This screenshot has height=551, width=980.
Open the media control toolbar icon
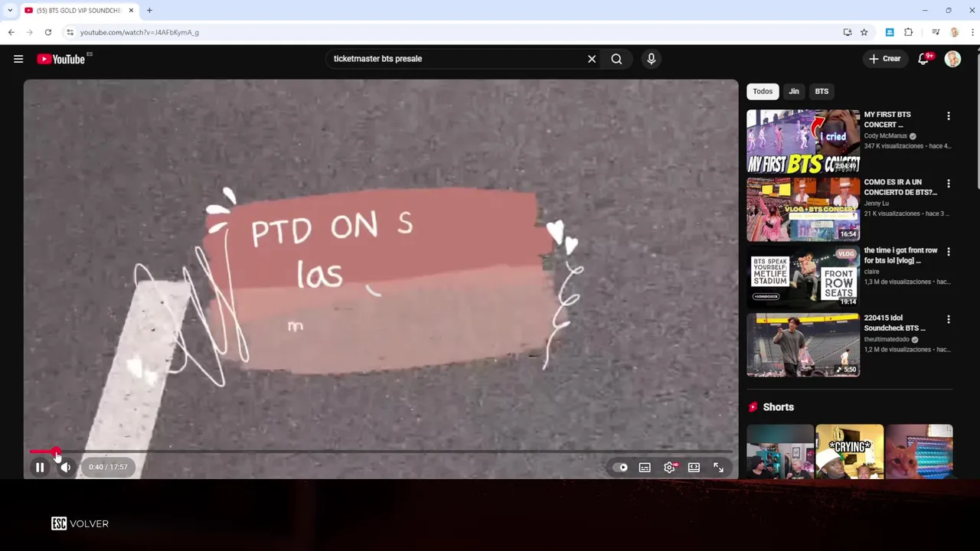pyautogui.click(x=936, y=32)
